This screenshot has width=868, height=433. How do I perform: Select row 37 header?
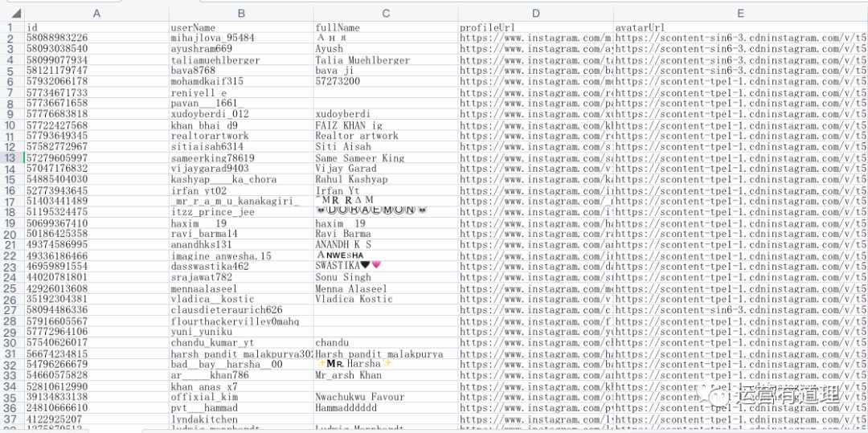(x=10, y=419)
